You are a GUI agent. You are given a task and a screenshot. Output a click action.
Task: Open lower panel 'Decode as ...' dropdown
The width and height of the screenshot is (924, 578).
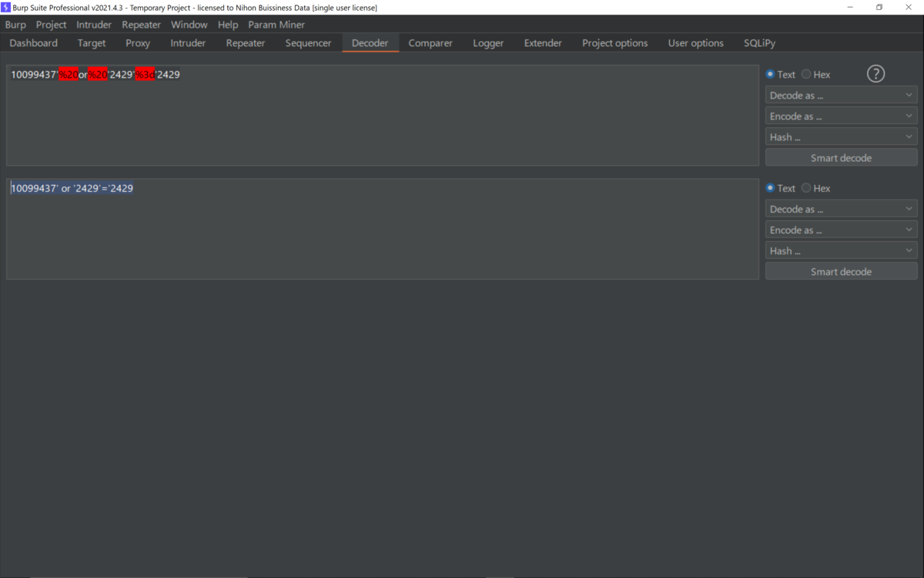841,209
